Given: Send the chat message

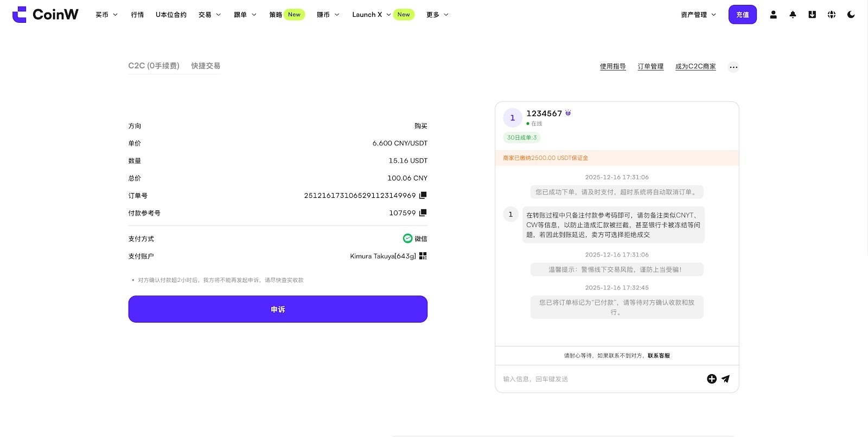Looking at the screenshot, I should (726, 379).
